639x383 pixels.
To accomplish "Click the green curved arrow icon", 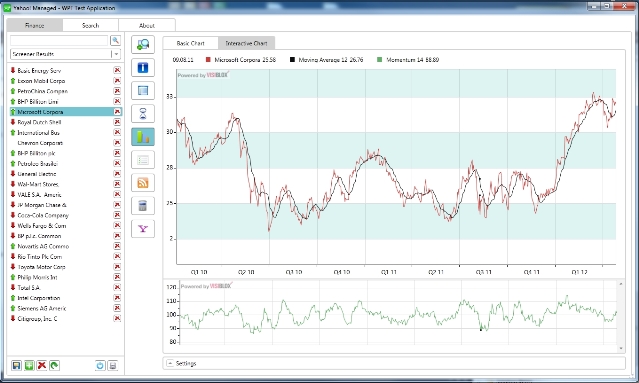I will pos(54,365).
